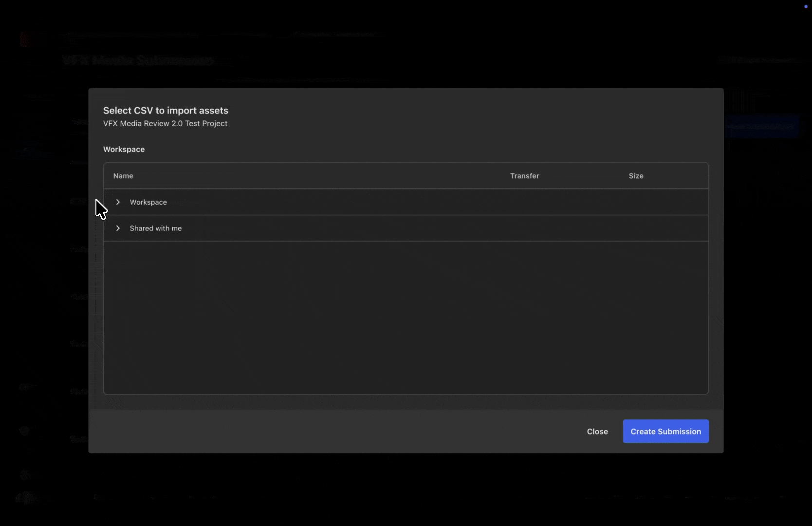Select the Workspace row label
The image size is (812, 526).
[x=148, y=202]
